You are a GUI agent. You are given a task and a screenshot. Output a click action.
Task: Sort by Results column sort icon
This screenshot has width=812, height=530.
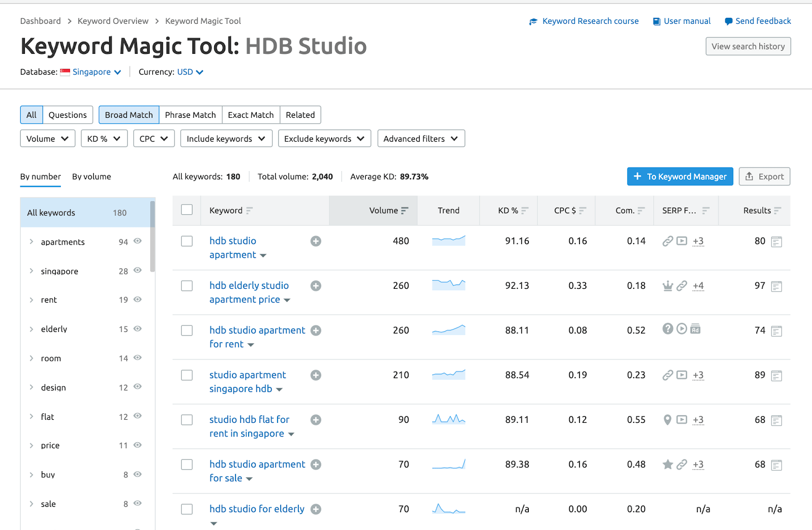[x=777, y=211]
